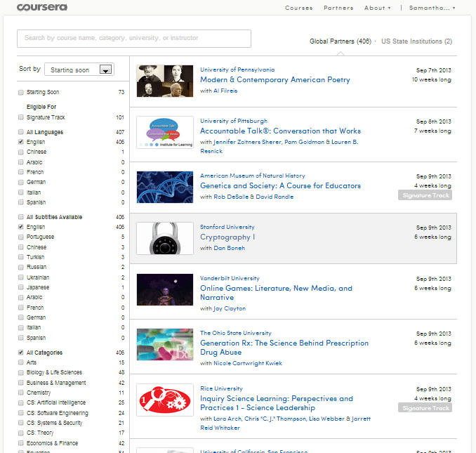Viewport: 476px width, 453px height.
Task: Open the DNA helix course thumbnail
Action: click(165, 187)
